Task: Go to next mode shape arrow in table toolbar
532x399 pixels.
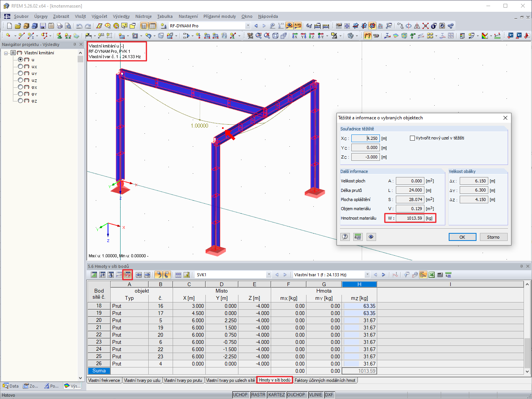Action: 383,275
